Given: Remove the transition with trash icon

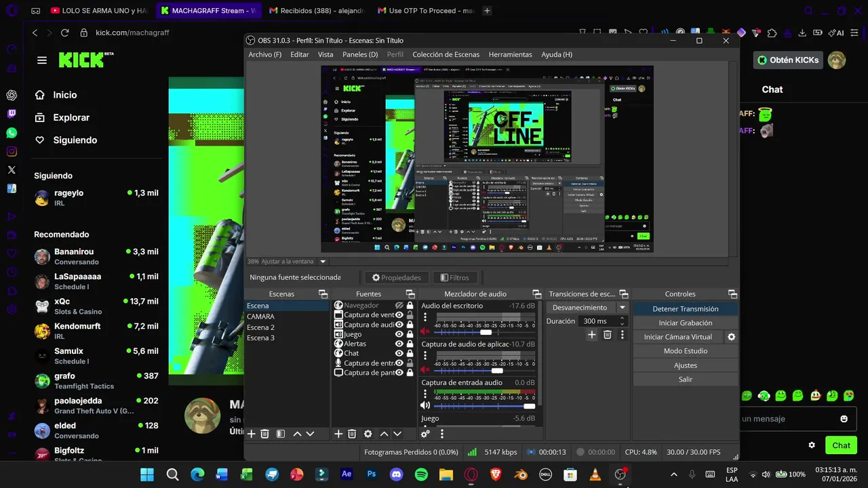Looking at the screenshot, I should coord(608,335).
